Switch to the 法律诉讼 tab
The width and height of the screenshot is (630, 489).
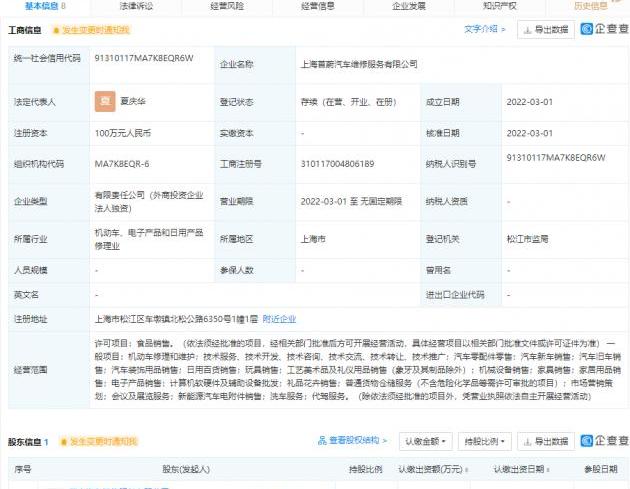[x=136, y=6]
